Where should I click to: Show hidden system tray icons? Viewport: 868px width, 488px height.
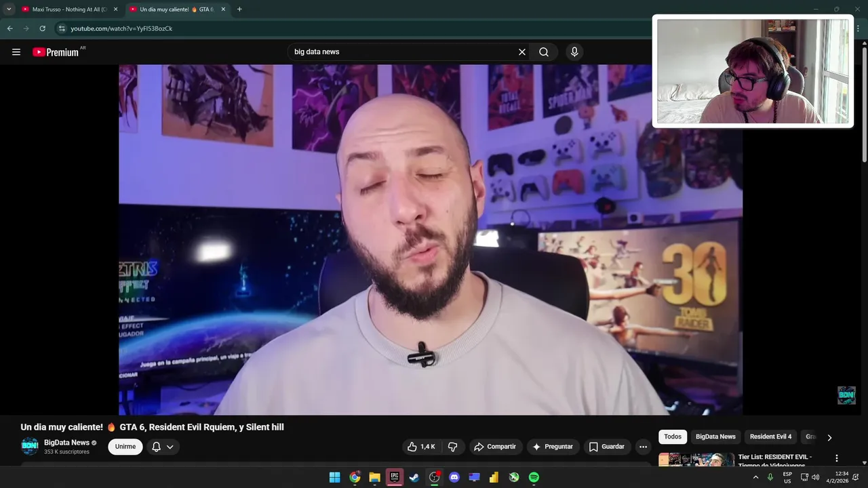[x=756, y=477]
